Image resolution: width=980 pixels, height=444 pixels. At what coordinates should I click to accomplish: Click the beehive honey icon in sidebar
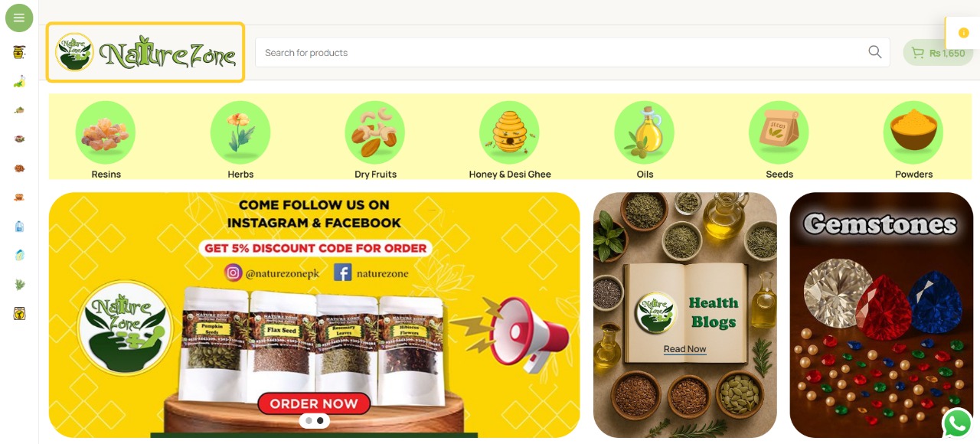pos(19,52)
